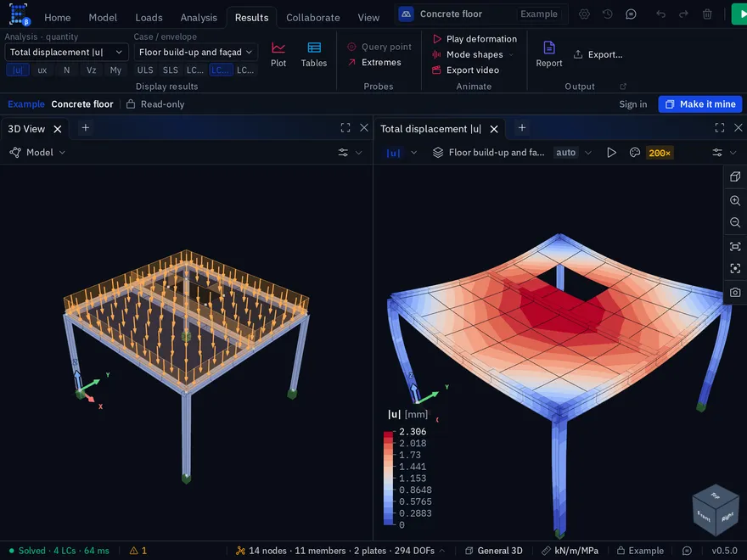
Task: Select the Vz shear chip
Action: point(91,70)
